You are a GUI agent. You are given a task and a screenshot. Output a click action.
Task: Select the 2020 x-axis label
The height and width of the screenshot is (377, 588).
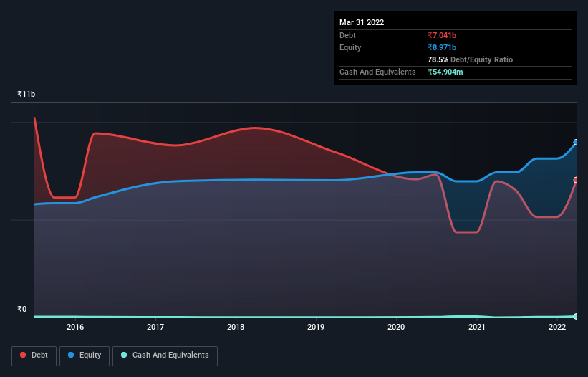click(396, 327)
